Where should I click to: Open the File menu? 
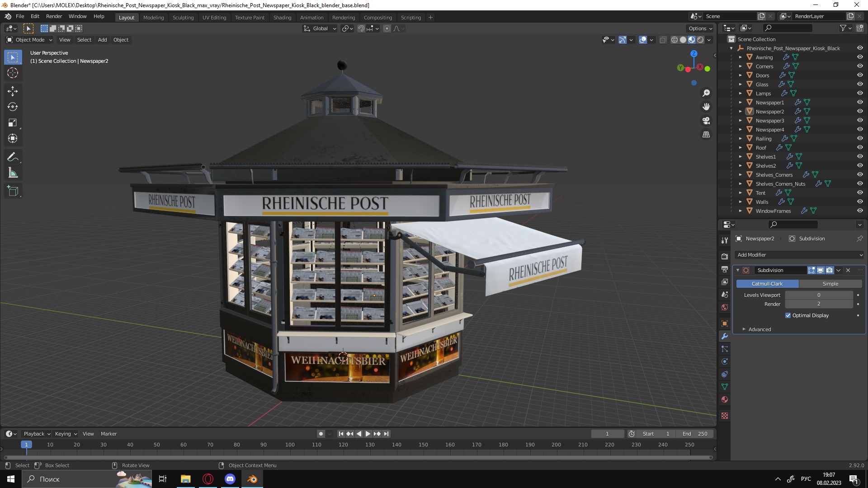pyautogui.click(x=20, y=16)
